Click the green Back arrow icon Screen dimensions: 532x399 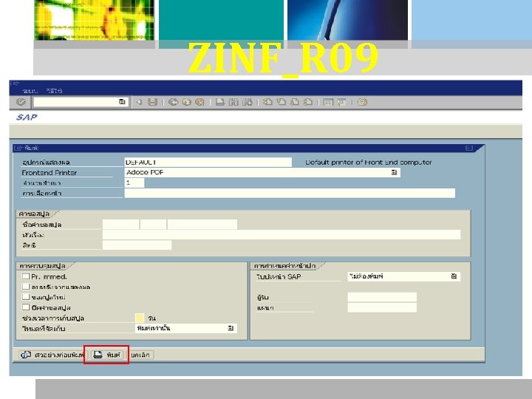(x=173, y=102)
